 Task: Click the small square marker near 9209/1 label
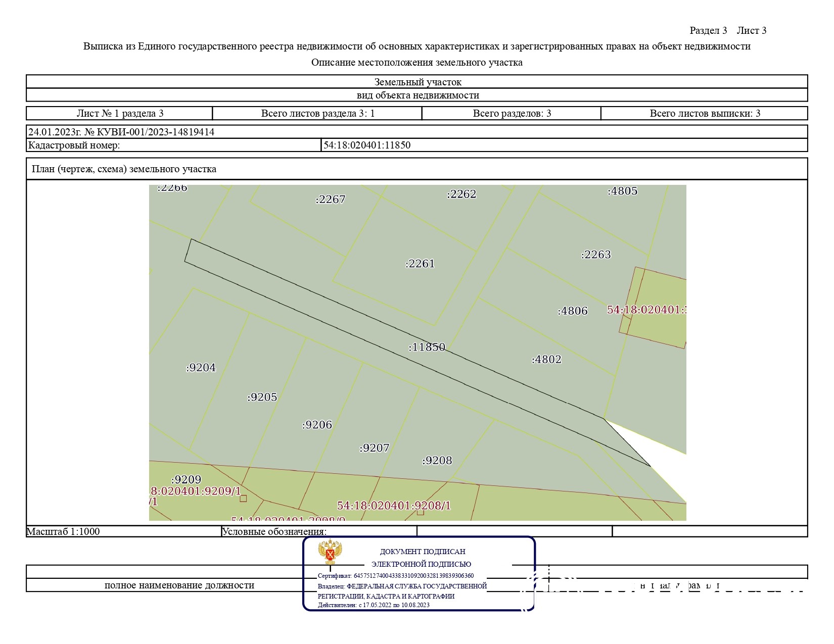pos(243,499)
